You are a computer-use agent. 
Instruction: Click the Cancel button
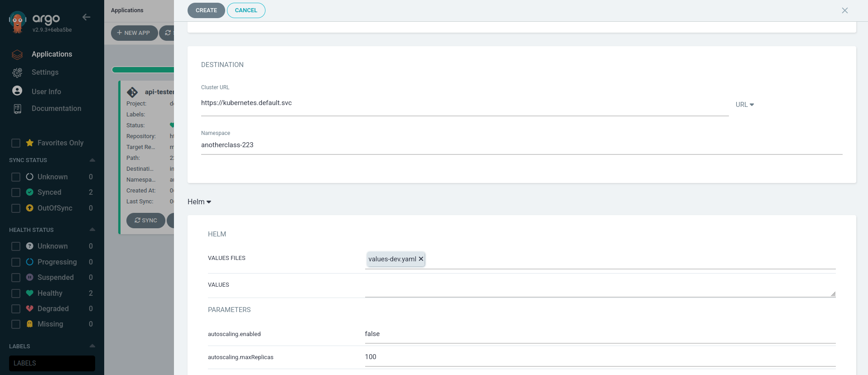tap(246, 10)
